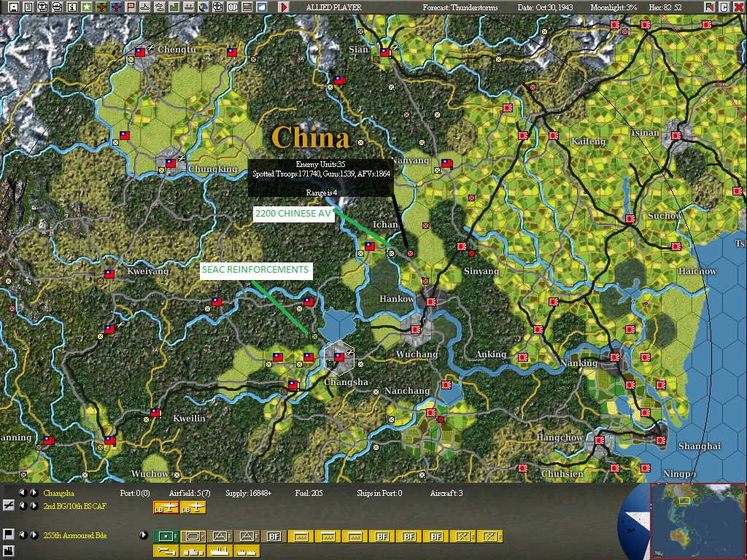The height and width of the screenshot is (560, 747).
Task: Go to next base right arrow beside Changsha
Action: click(34, 493)
